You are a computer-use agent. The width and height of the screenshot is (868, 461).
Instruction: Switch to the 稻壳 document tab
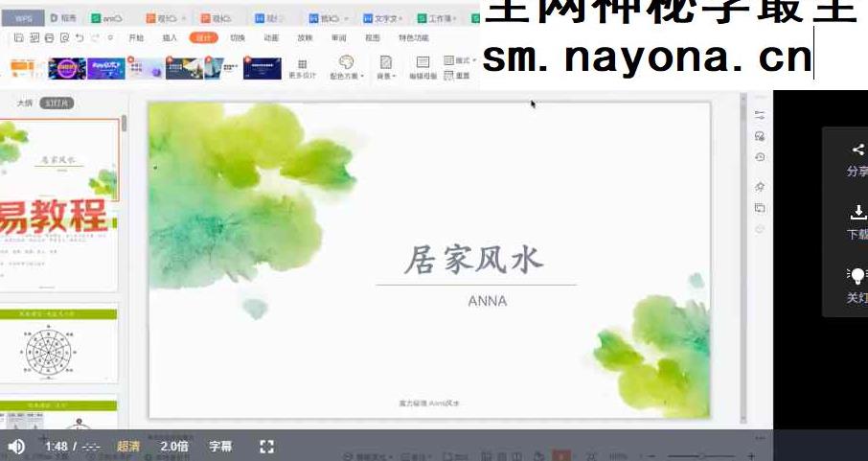point(63,18)
